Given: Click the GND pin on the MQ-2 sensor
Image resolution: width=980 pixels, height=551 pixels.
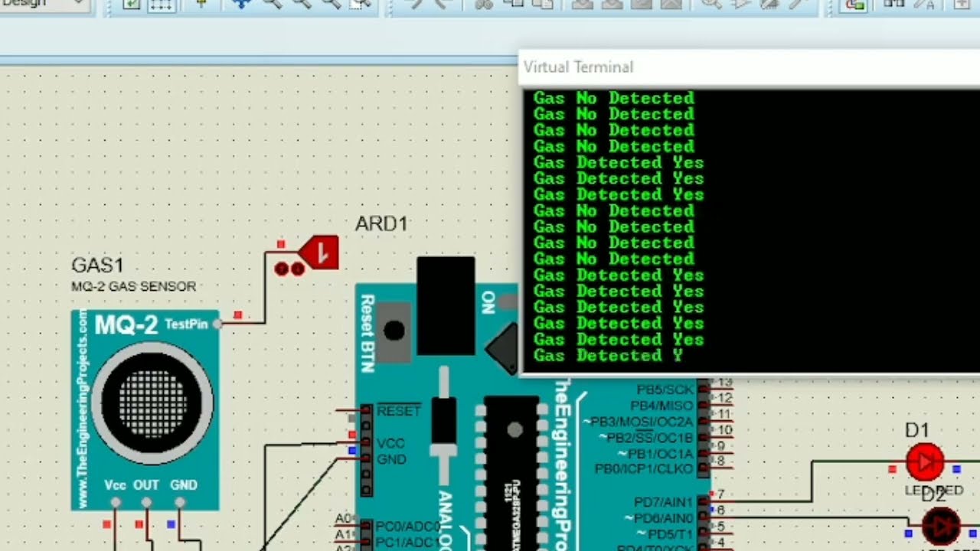Looking at the screenshot, I should [x=180, y=502].
